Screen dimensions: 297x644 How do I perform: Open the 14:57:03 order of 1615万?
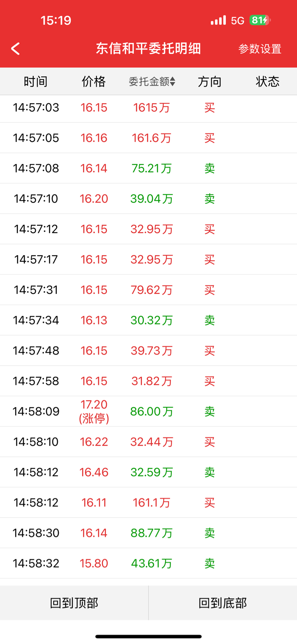[148, 108]
